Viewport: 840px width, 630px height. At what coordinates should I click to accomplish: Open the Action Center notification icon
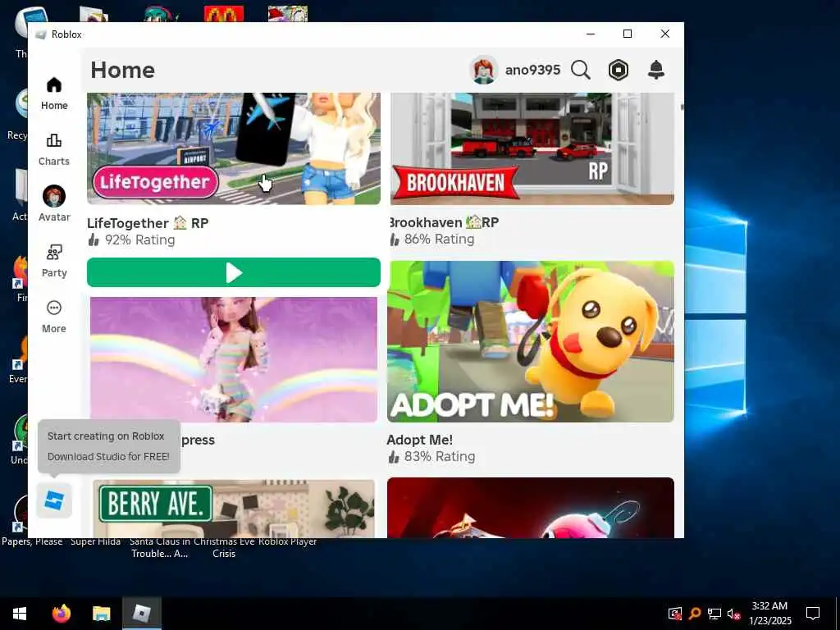(x=813, y=613)
